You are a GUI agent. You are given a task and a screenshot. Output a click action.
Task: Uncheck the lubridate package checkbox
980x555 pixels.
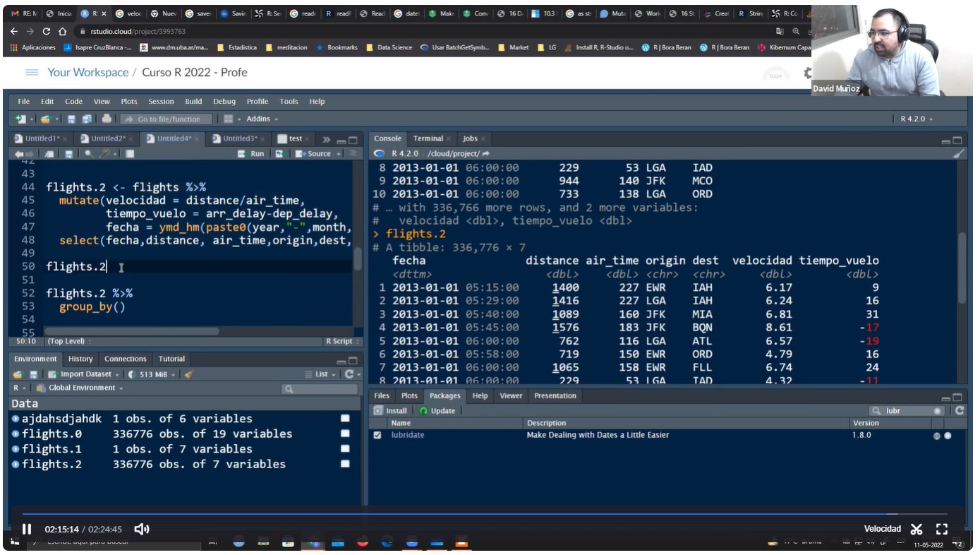pos(377,436)
